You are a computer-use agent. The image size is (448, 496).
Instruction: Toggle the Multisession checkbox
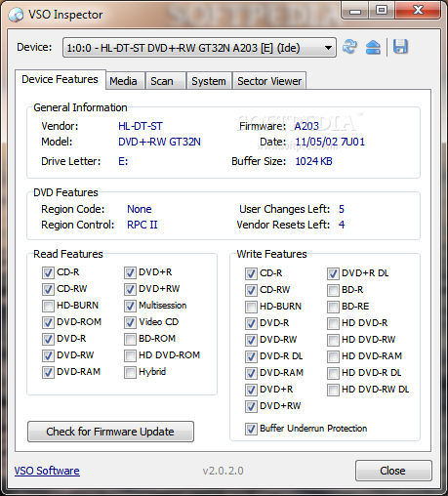(x=130, y=306)
